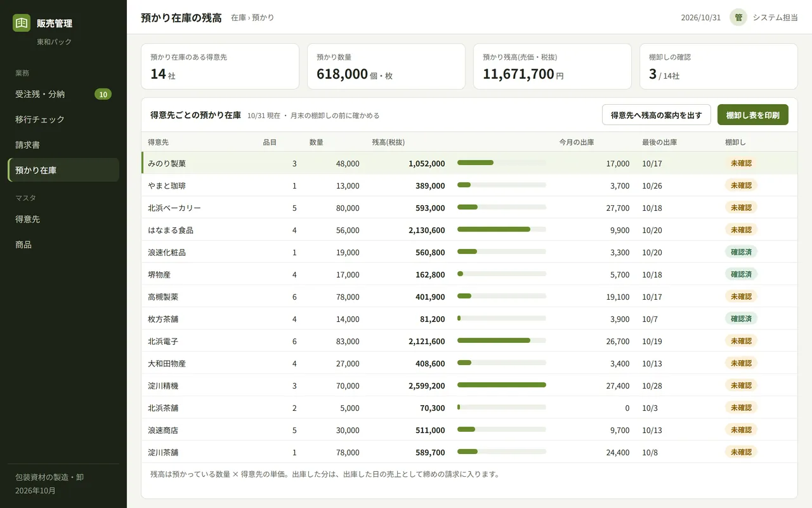Click 棚卸し表を印刷 button
Image resolution: width=812 pixels, height=508 pixels.
753,115
